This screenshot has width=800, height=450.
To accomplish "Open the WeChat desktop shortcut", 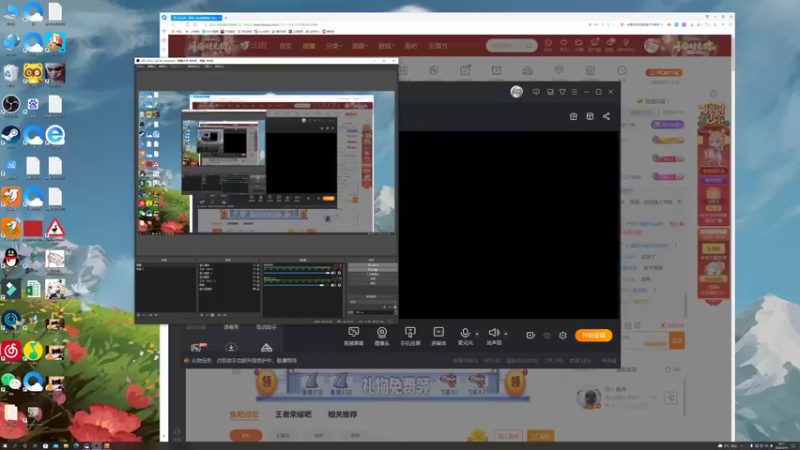I will tap(11, 382).
